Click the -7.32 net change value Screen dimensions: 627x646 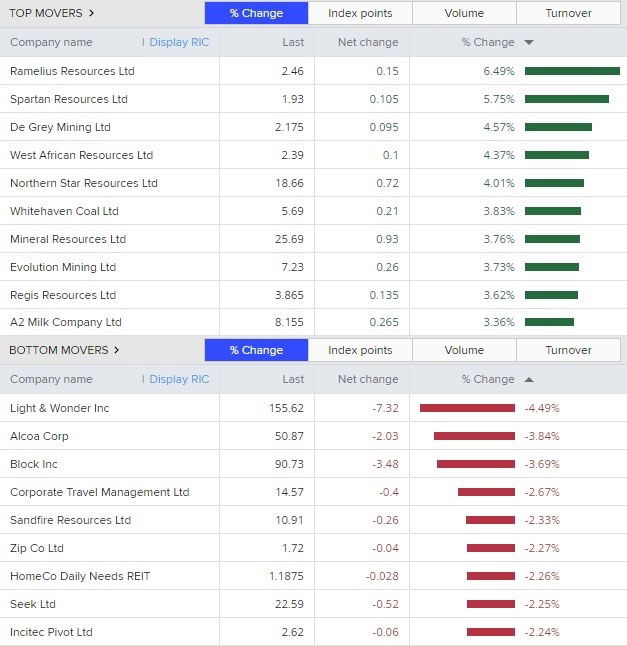tap(385, 408)
